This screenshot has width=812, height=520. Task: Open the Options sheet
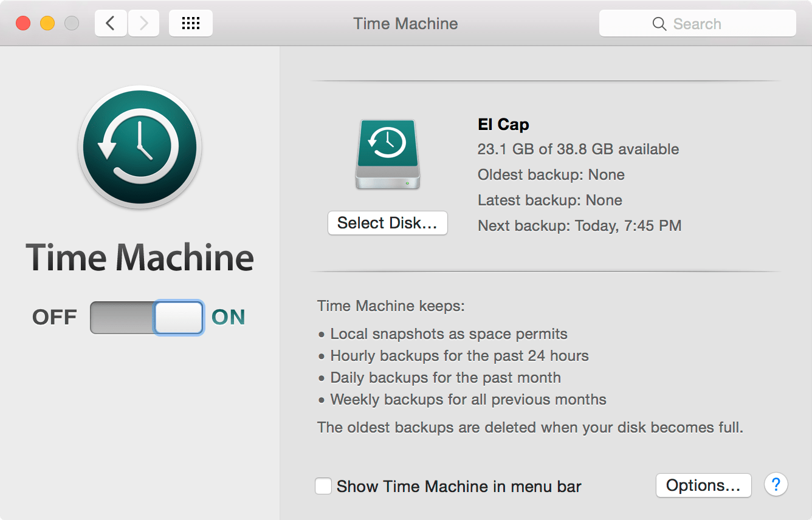coord(703,485)
